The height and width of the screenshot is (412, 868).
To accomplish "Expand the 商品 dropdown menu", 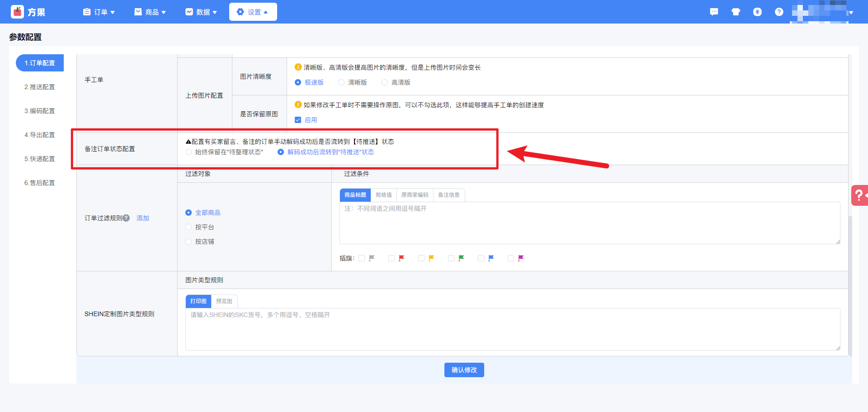I will tap(150, 12).
